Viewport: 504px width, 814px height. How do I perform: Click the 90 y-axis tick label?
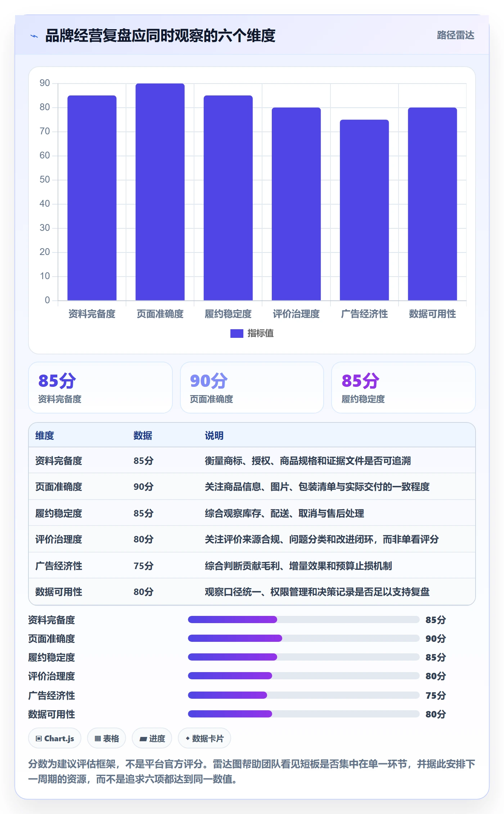45,83
